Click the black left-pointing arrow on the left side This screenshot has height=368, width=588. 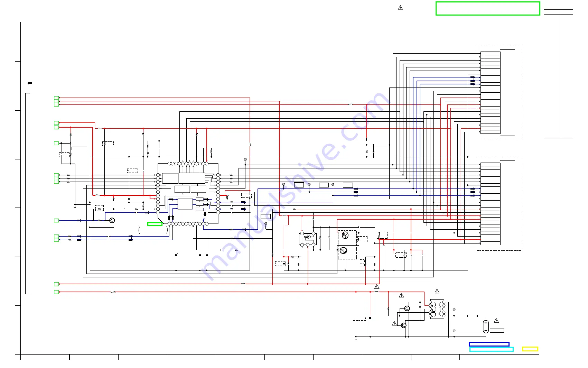pyautogui.click(x=30, y=83)
